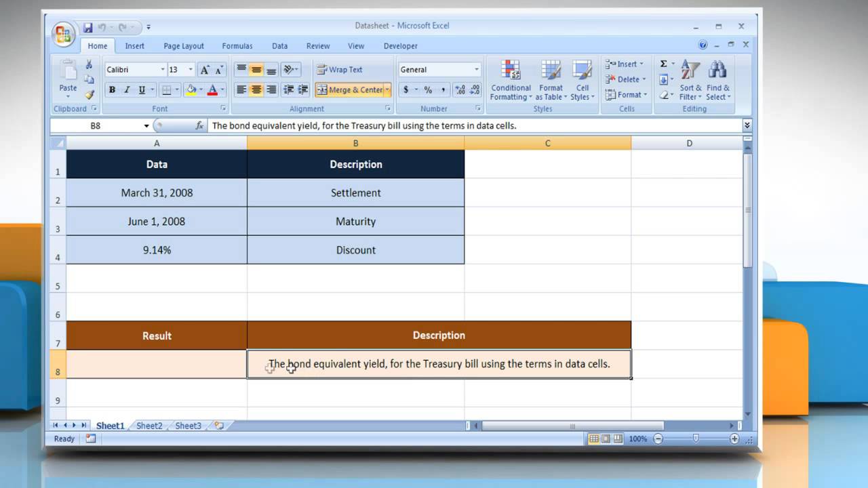Shrink the font size
The image size is (868, 488).
click(x=219, y=70)
